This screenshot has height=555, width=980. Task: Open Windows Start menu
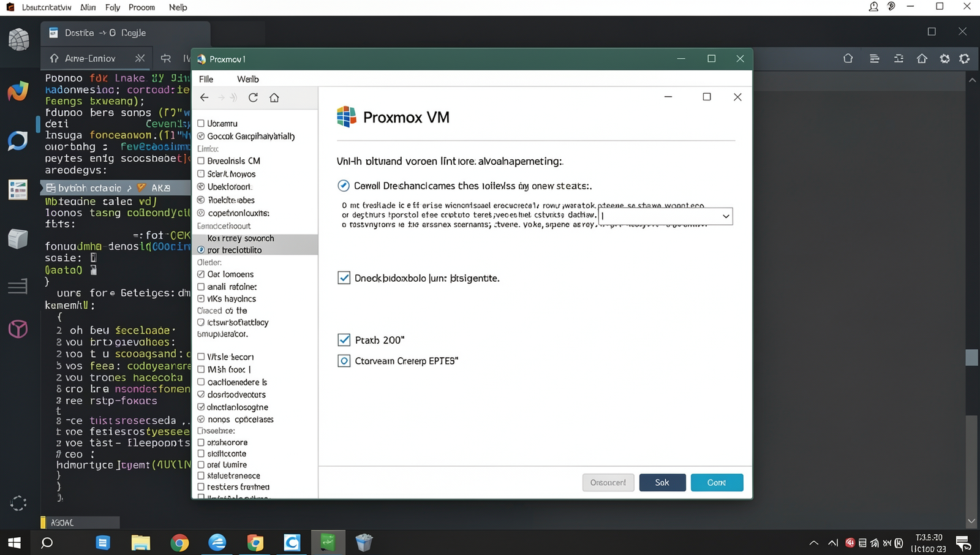(14, 542)
